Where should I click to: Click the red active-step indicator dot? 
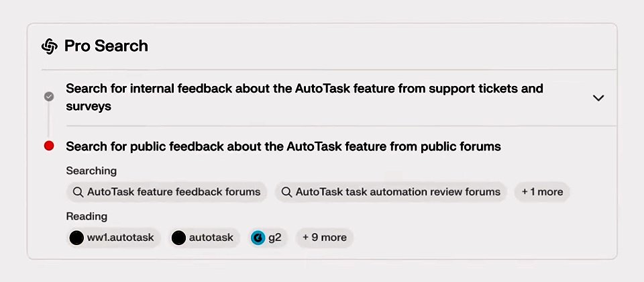[49, 146]
